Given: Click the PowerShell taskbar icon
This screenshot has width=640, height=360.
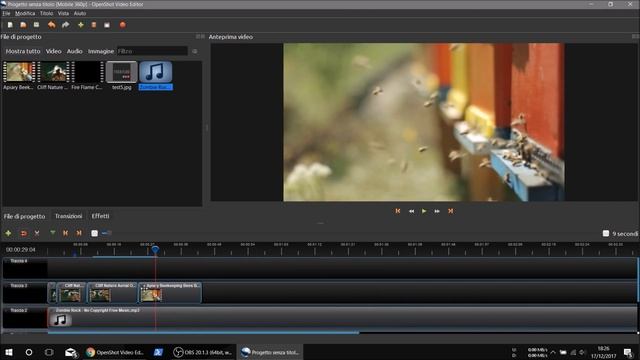Looking at the screenshot, I should (x=158, y=352).
